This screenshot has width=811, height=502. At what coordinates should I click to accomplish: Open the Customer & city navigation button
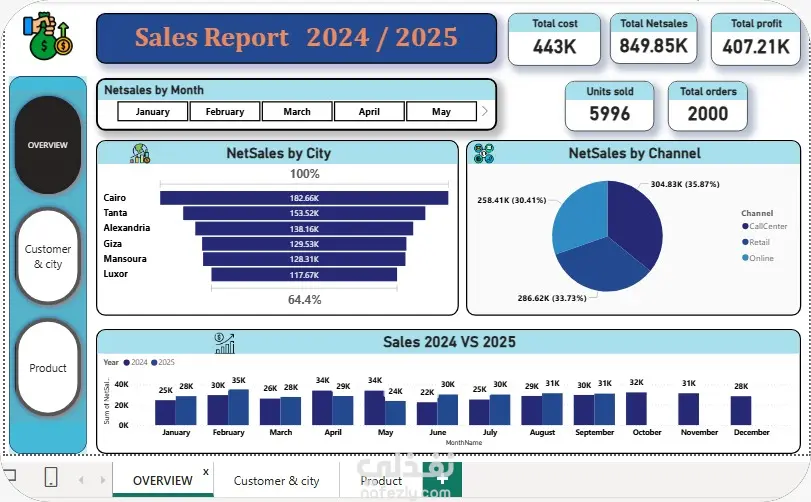point(48,256)
